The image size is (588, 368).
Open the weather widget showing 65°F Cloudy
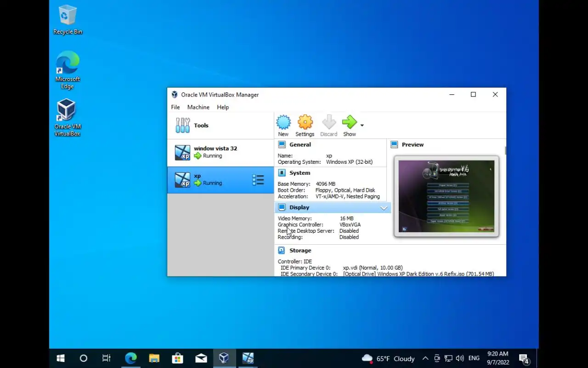tap(388, 358)
